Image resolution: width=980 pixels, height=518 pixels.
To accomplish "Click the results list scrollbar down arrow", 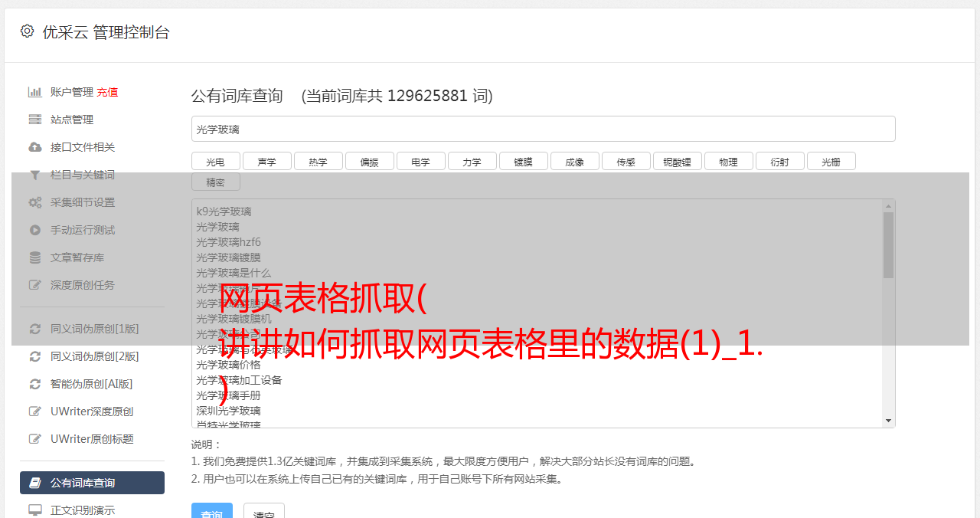I will 889,421.
